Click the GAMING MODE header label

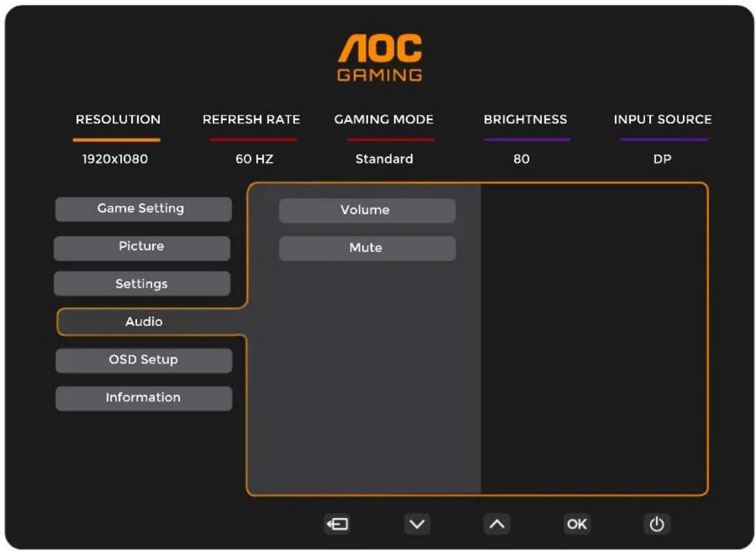[383, 120]
